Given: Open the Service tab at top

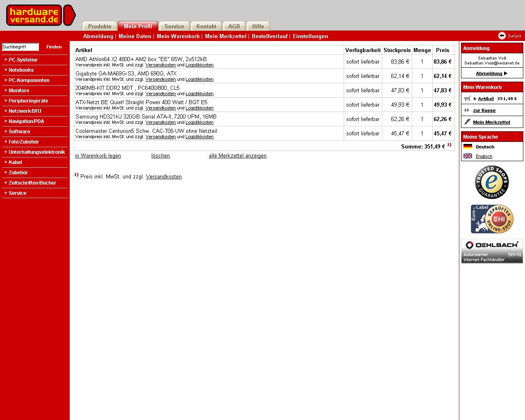Looking at the screenshot, I should coord(174,26).
